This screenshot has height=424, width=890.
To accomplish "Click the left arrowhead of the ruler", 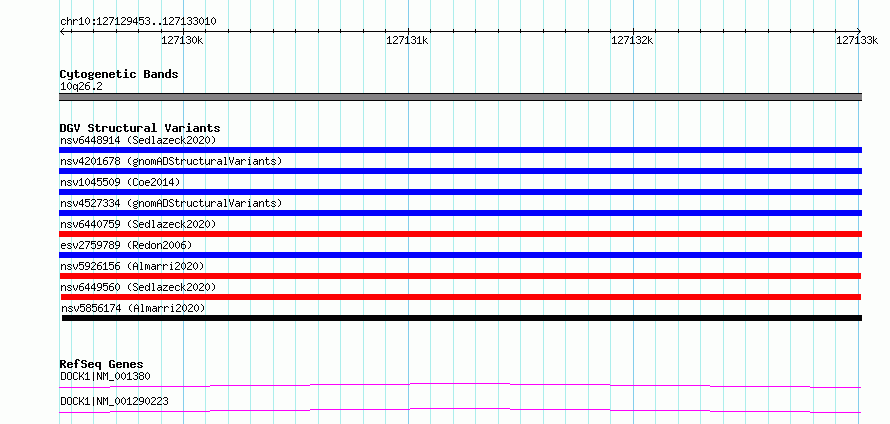I will 62,31.
